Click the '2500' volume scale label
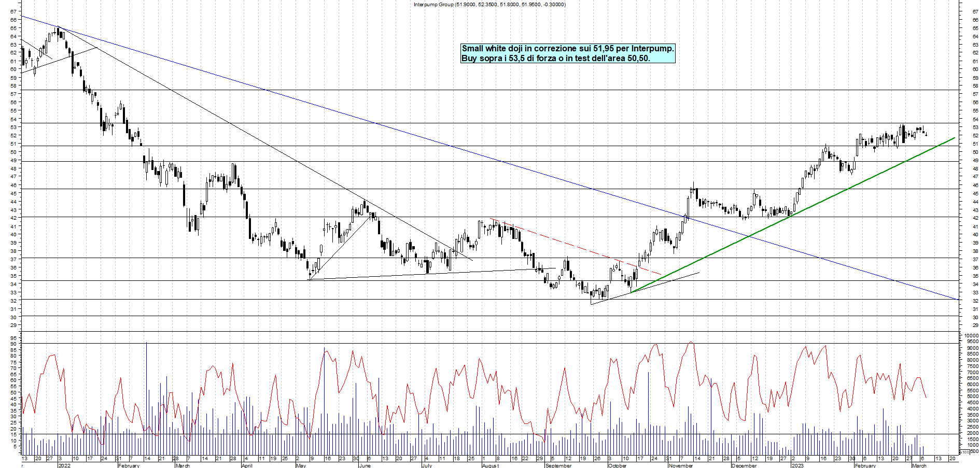 pyautogui.click(x=973, y=427)
